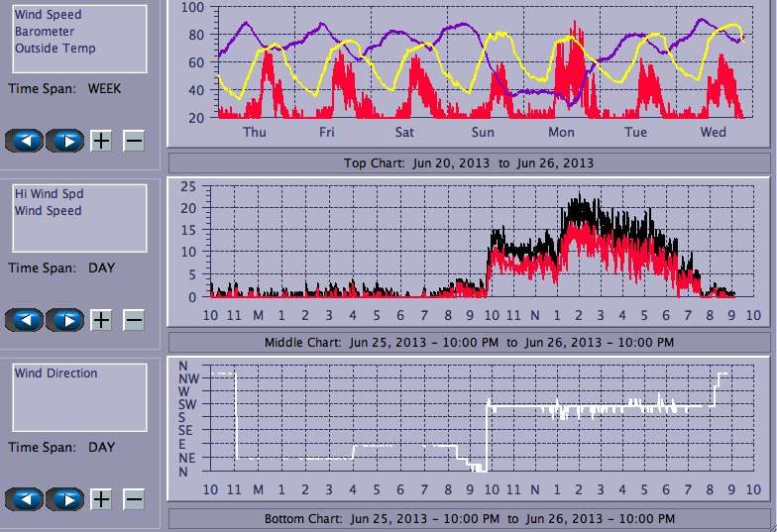Viewport: 777px width, 532px height.
Task: Decrease bottom chart time span with minus
Action: click(x=134, y=499)
